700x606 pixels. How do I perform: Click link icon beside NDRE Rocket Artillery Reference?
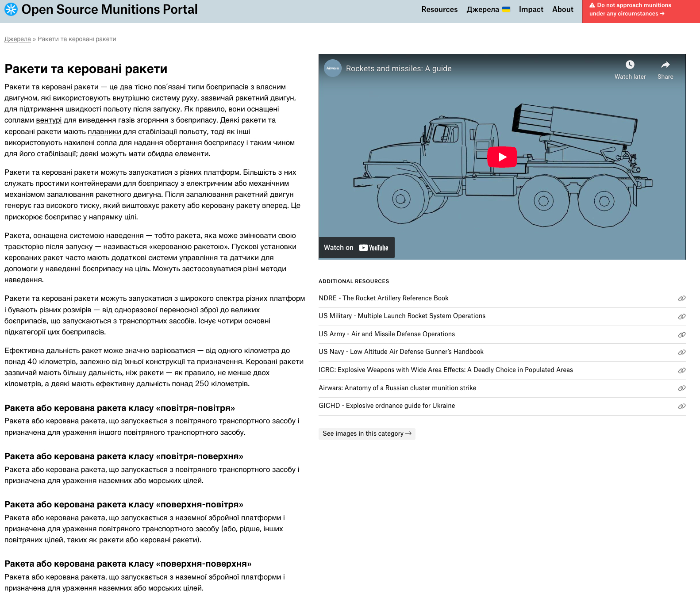point(682,299)
